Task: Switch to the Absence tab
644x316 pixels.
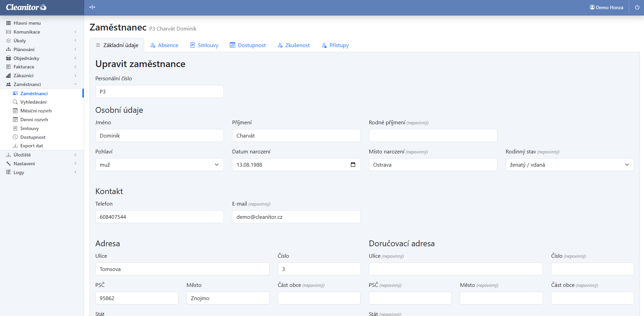Action: pyautogui.click(x=164, y=45)
